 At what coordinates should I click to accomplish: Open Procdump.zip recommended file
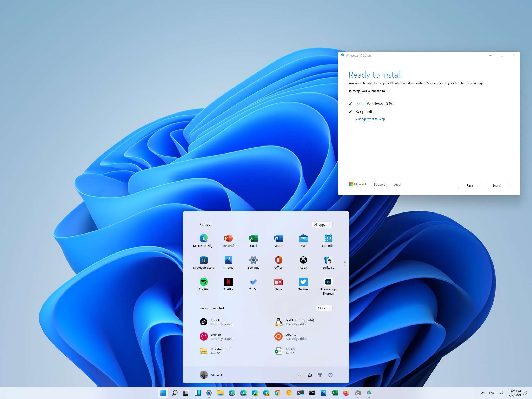[x=215, y=351]
